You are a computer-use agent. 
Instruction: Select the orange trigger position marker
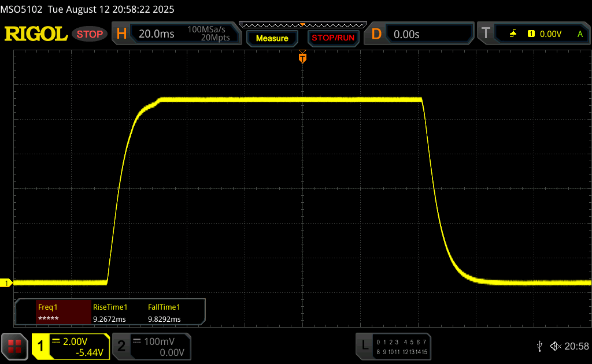click(302, 57)
